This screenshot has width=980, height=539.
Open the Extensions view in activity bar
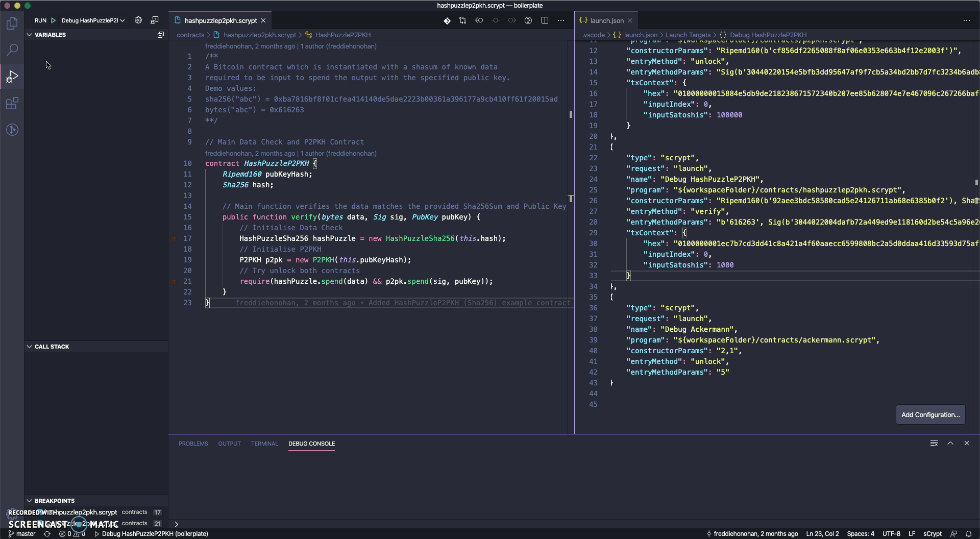[x=12, y=104]
